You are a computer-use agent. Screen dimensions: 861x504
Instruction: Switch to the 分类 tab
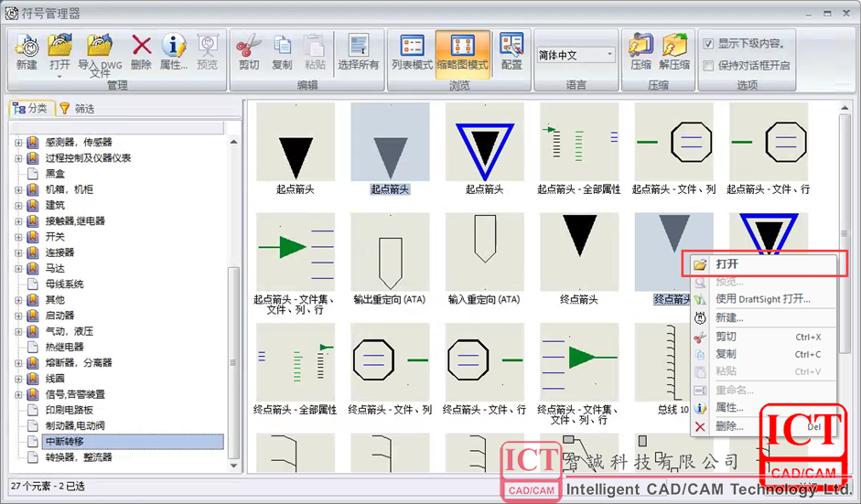click(31, 109)
